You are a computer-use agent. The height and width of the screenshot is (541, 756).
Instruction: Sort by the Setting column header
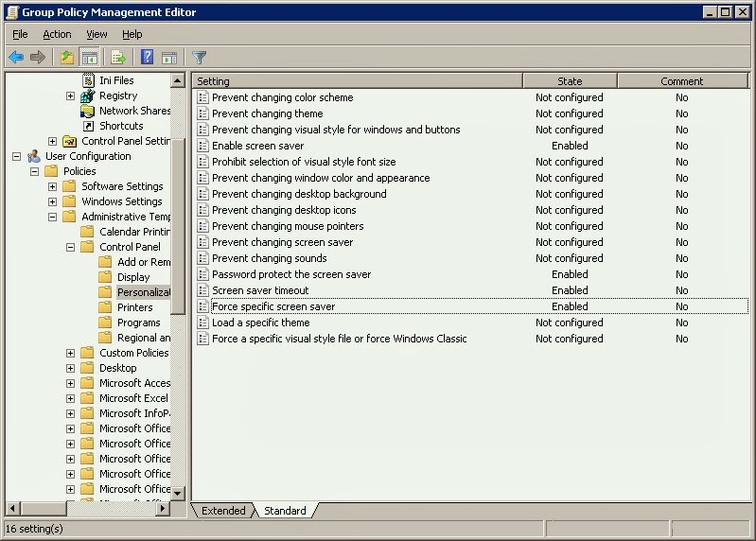[x=358, y=81]
